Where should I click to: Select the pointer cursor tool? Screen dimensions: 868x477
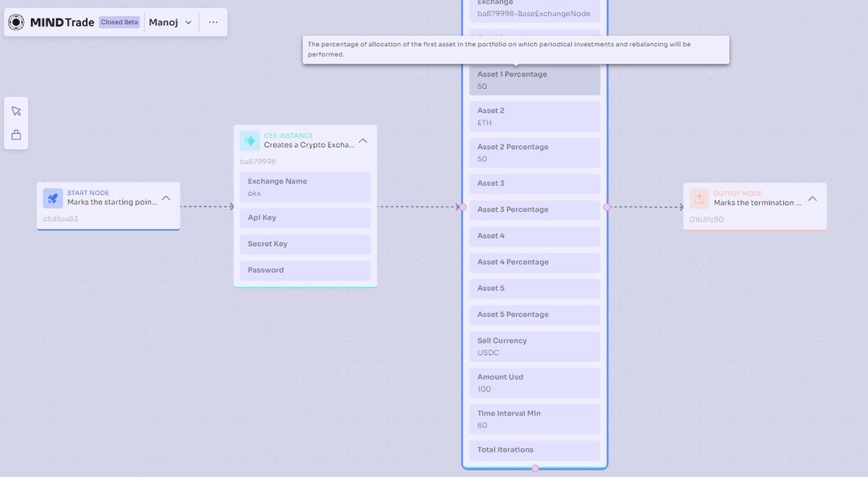point(16,111)
